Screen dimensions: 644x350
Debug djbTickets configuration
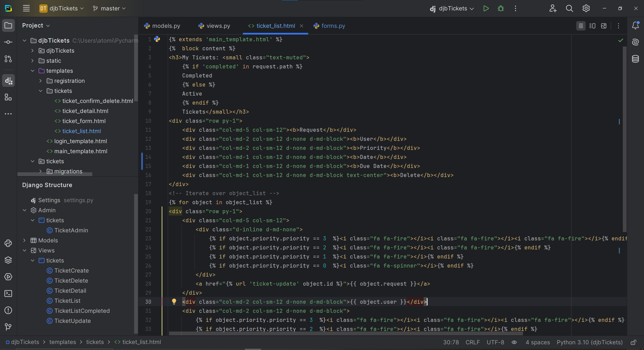coord(501,8)
